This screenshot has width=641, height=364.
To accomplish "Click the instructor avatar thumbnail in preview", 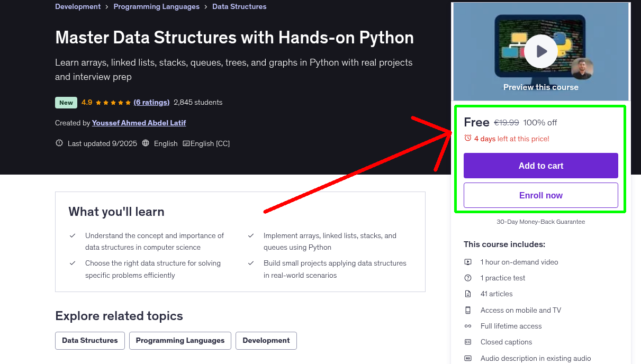I will pos(582,69).
